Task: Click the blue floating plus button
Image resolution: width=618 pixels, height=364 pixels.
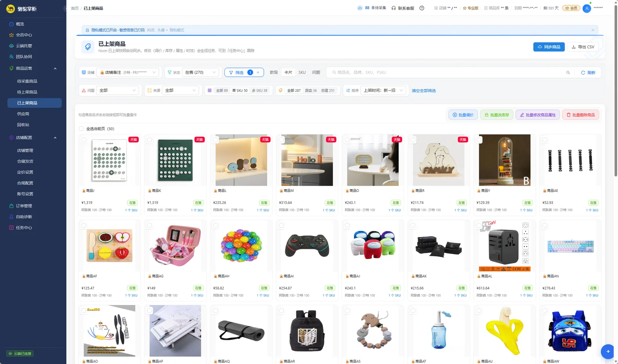Action: (608, 351)
